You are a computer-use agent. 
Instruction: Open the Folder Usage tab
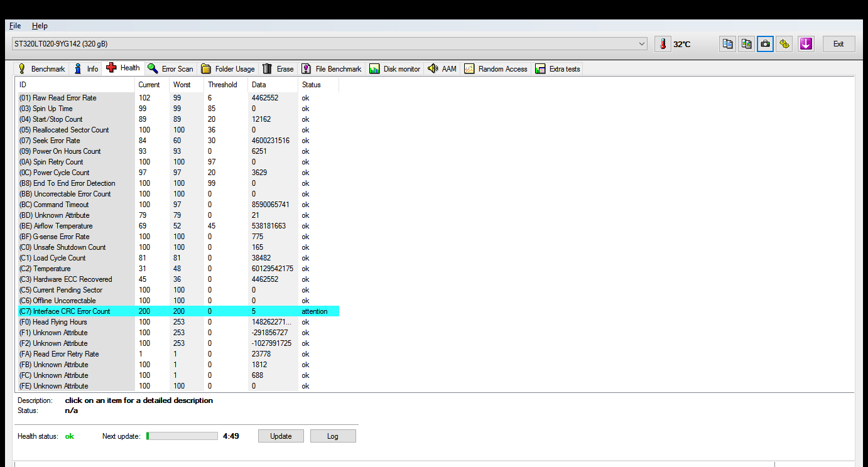point(228,69)
